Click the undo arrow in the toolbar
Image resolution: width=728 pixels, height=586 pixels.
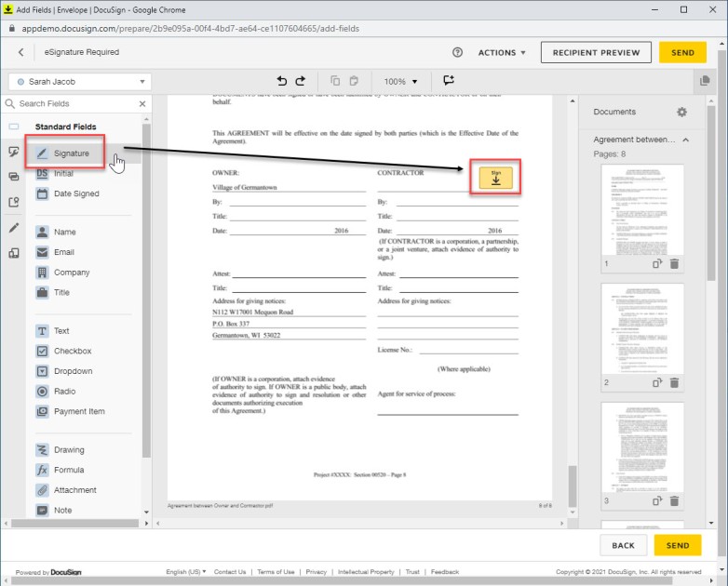pos(283,82)
